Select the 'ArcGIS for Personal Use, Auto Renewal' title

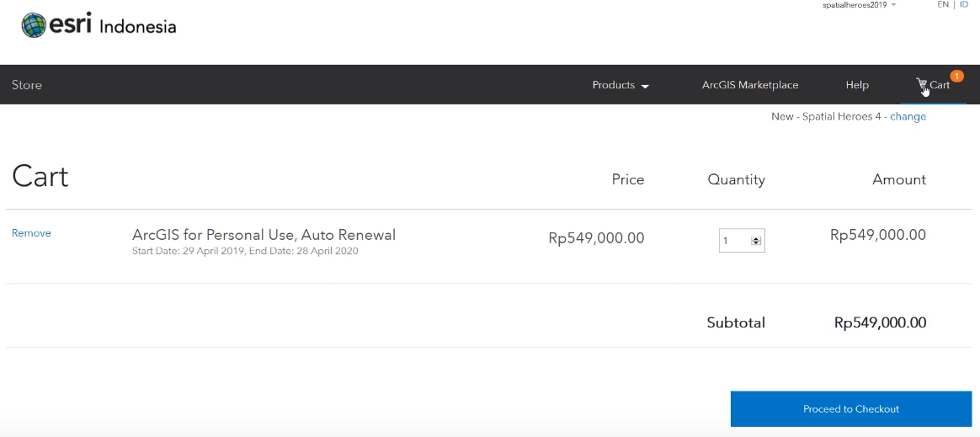pos(264,235)
